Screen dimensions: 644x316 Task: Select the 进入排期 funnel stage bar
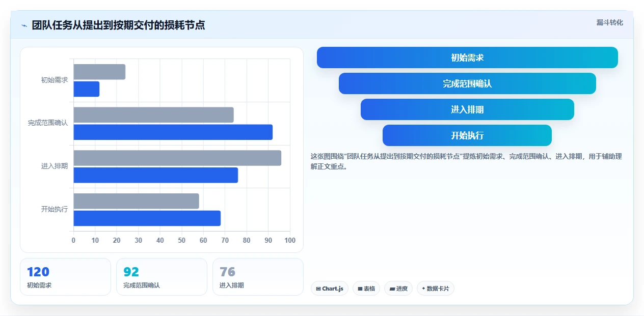click(x=467, y=109)
